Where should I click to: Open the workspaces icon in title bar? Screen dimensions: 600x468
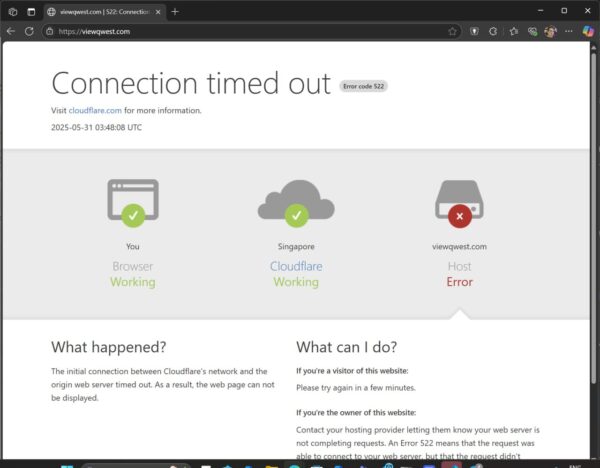click(13, 12)
